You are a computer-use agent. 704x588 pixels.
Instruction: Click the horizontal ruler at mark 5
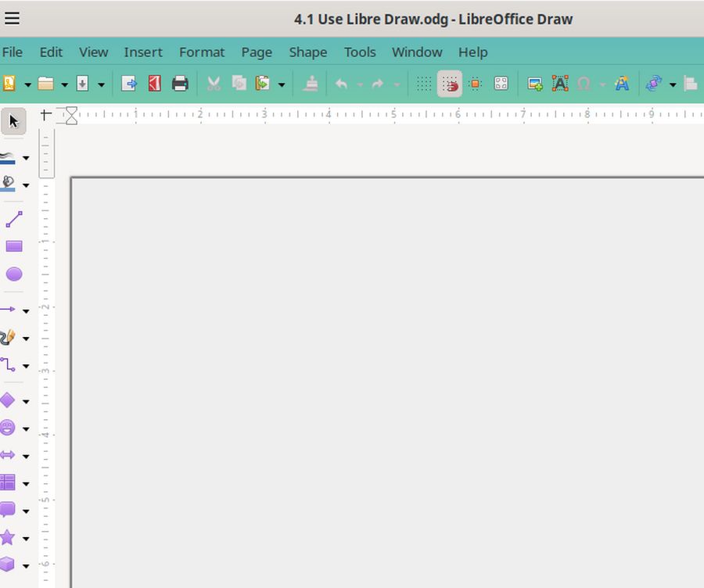coord(393,115)
